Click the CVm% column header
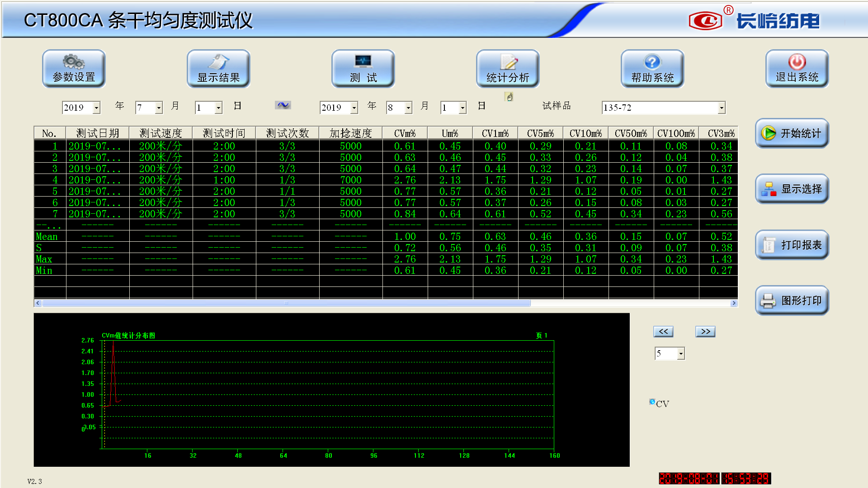This screenshot has width=868, height=488. tap(405, 133)
